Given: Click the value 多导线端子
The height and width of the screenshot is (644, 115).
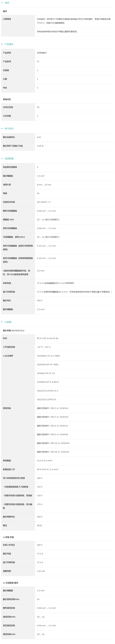Looking at the screenshot, I should pos(42,53).
